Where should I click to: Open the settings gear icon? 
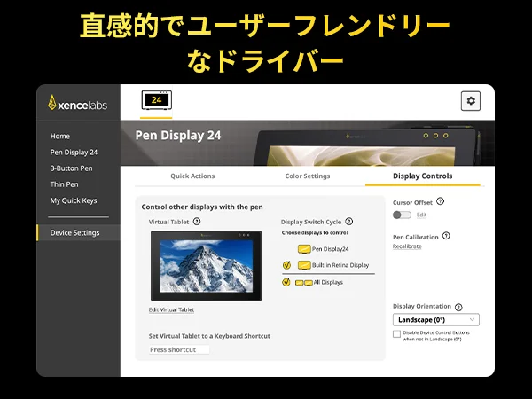[471, 101]
